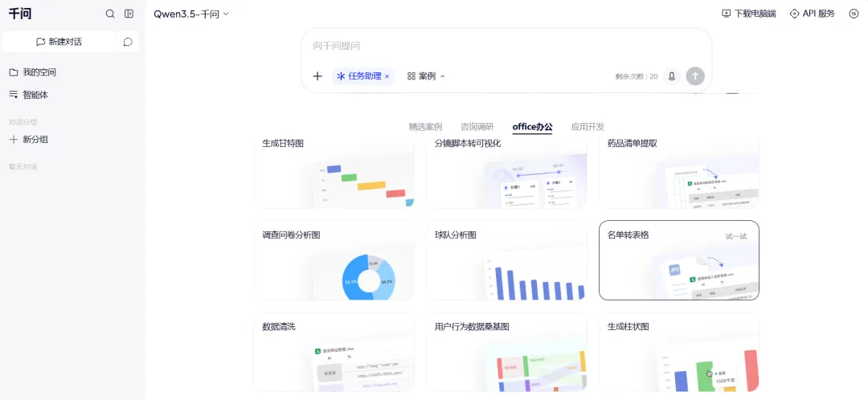Click 试一试 on 名单转表格 card
The height and width of the screenshot is (400, 868).
coord(735,236)
